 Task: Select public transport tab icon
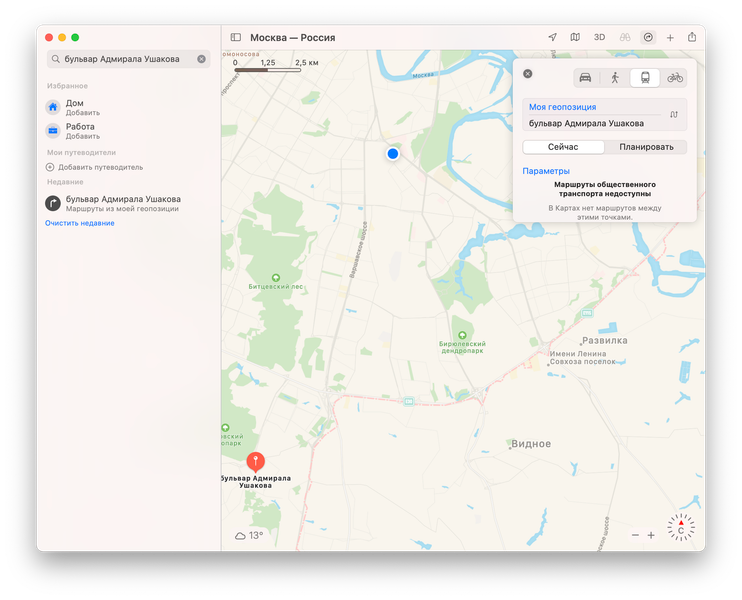click(645, 78)
